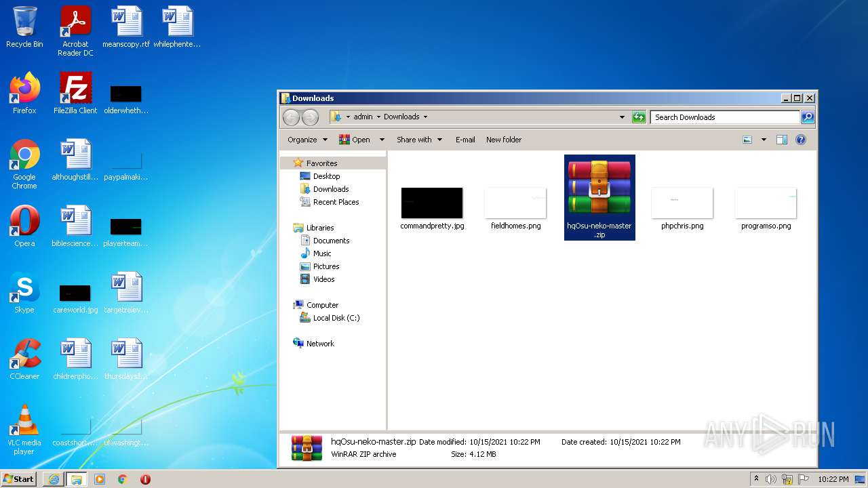Click the search magnifier icon

pos(807,117)
